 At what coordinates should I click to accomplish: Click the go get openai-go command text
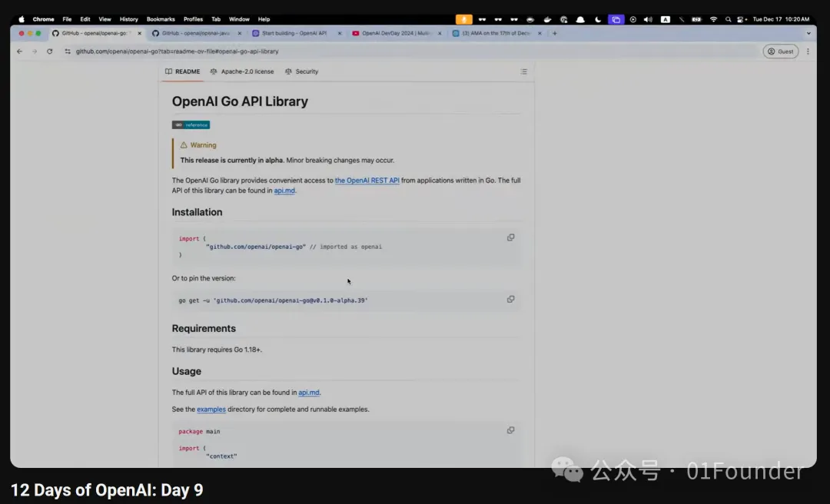[273, 300]
